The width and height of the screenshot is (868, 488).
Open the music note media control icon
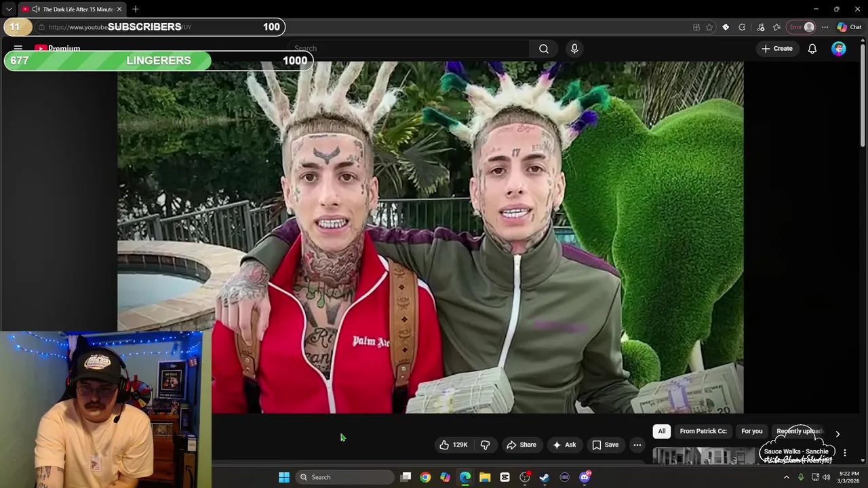760,27
